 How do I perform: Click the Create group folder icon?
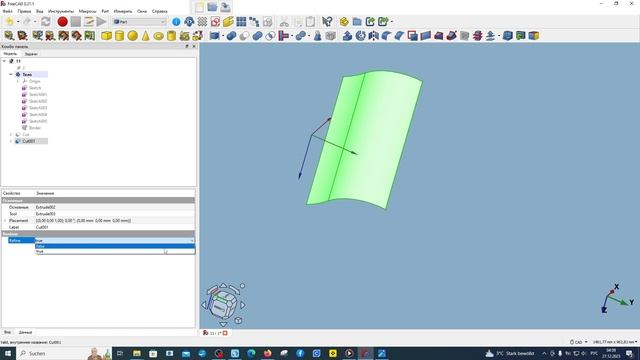point(357,22)
